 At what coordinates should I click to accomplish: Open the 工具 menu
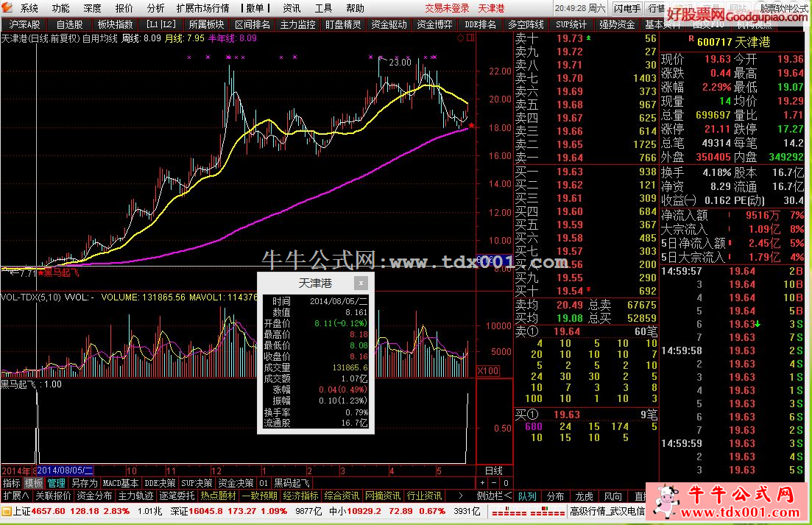[x=323, y=8]
